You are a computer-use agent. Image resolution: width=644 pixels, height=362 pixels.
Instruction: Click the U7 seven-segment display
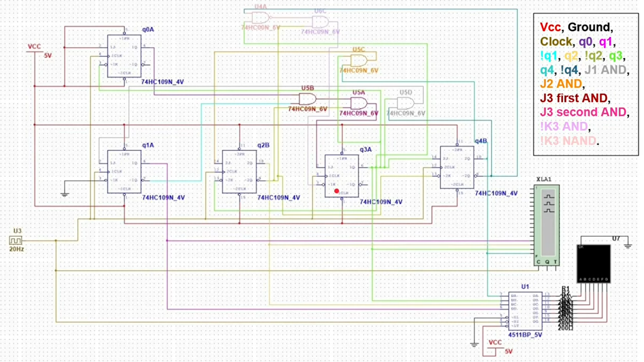coord(593,263)
